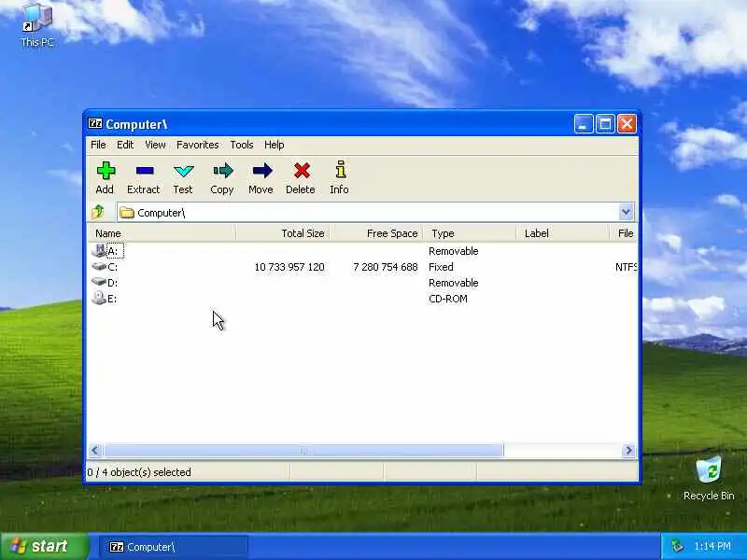Open the Windows Start button

click(x=44, y=546)
